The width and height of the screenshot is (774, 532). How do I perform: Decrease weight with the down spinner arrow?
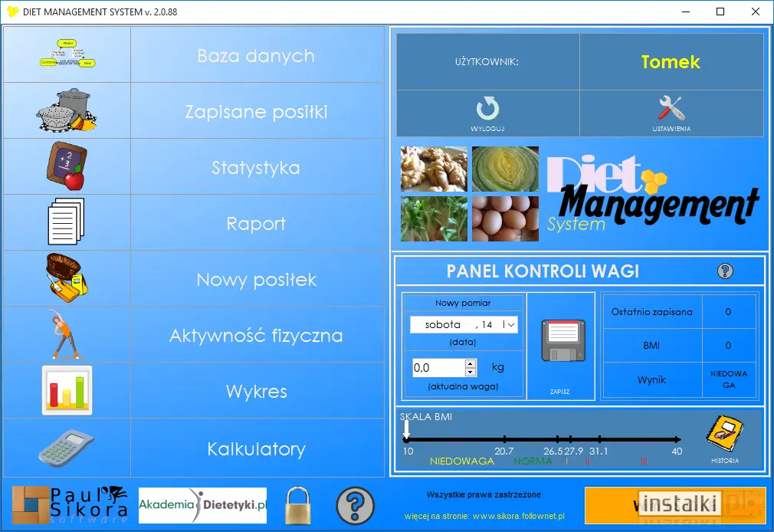pos(471,372)
